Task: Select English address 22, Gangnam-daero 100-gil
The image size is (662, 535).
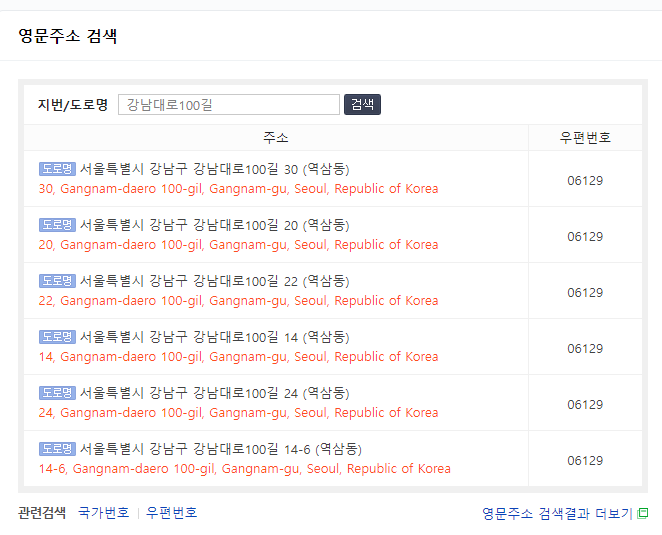Action: [239, 301]
